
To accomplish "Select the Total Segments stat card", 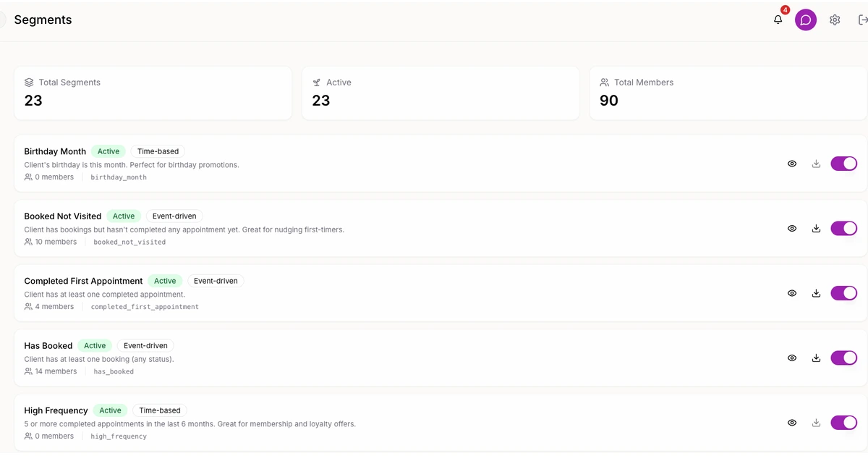I will tap(153, 93).
